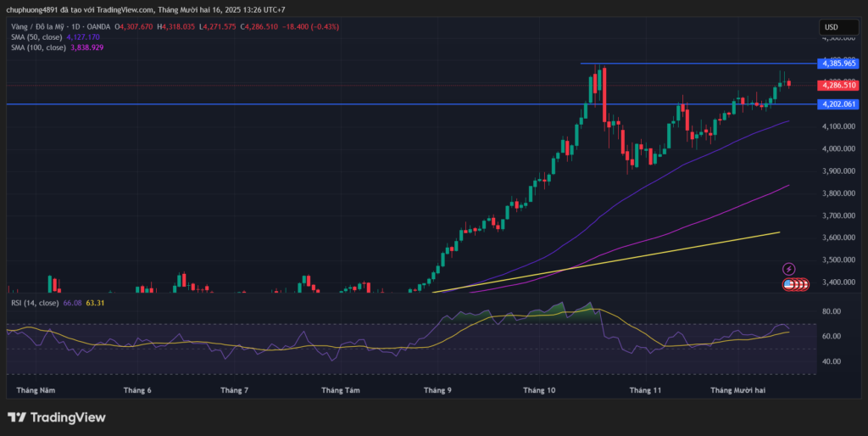Click the 4,202.061 price label
Screen dimensions: 868x436
click(x=837, y=104)
